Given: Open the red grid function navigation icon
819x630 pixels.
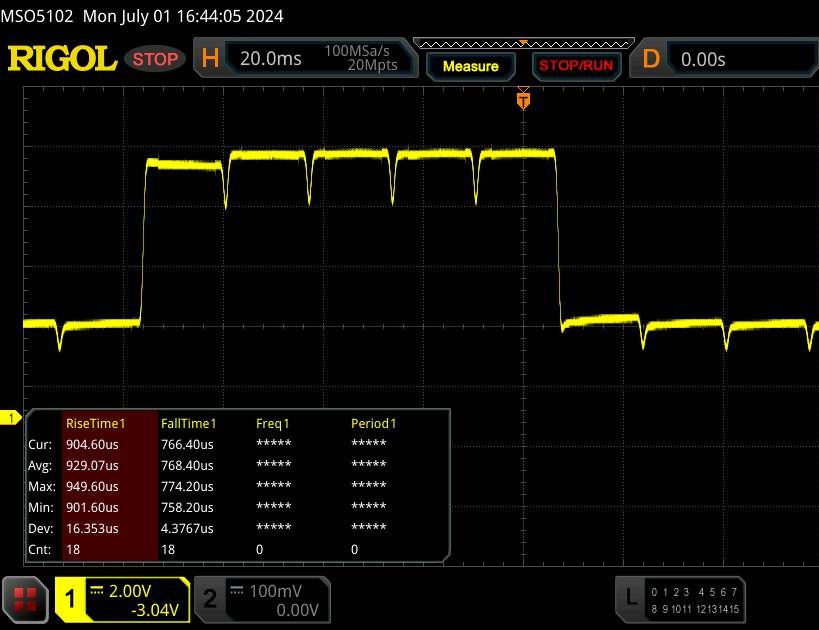Looking at the screenshot, I should tap(25, 599).
